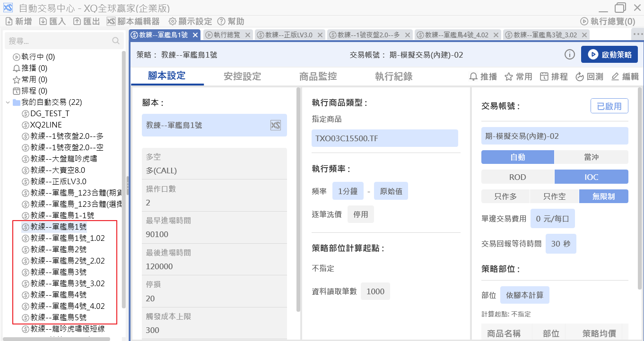Open script with XS icon in 腳本 field
The width and height of the screenshot is (644, 341).
pos(276,125)
